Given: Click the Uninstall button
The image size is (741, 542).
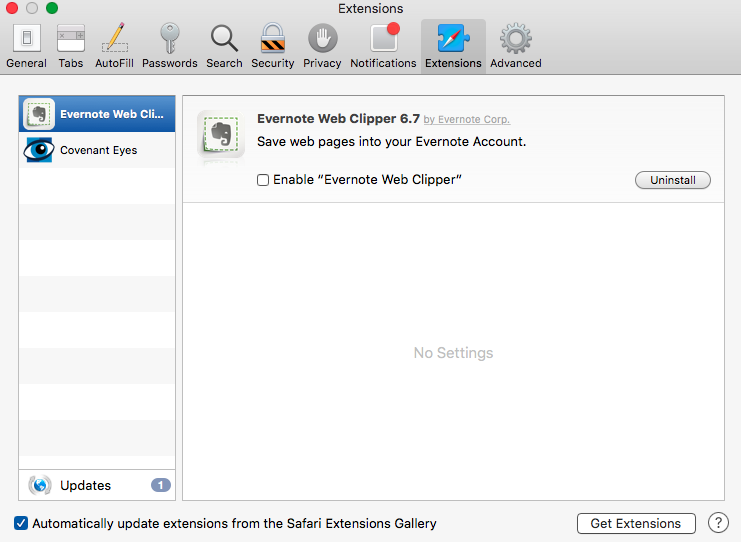Looking at the screenshot, I should click(x=672, y=180).
